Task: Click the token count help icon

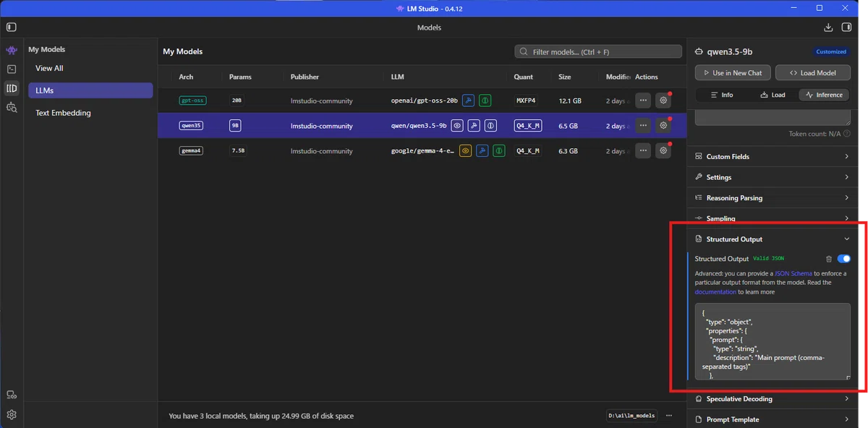Action: (x=848, y=134)
